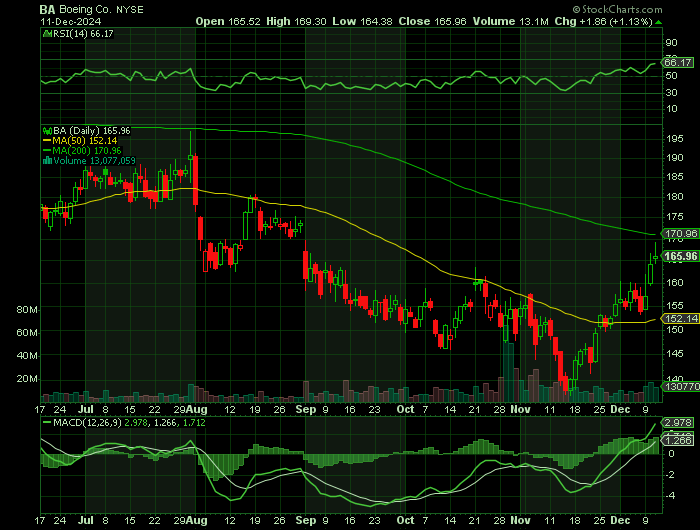
Task: Click the 1.266 MACD tag on right axis
Action: click(x=678, y=441)
